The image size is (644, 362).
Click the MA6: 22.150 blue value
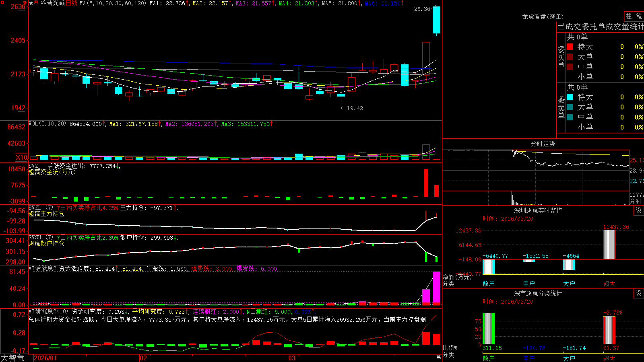tap(384, 3)
